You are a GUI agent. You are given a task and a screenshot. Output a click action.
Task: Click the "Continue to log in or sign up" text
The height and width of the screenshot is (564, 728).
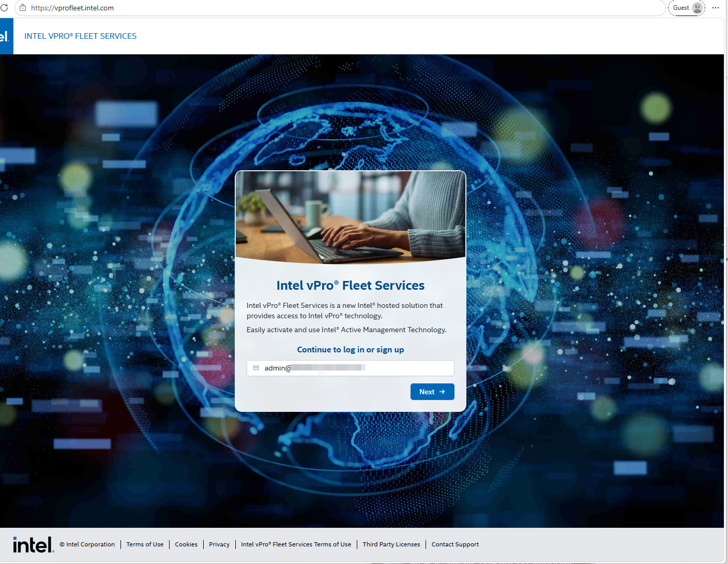351,350
